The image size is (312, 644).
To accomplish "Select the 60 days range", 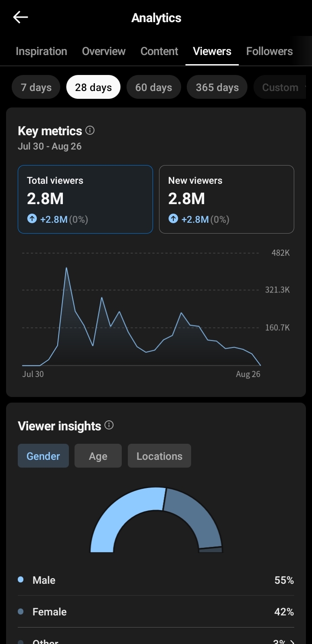I will (153, 87).
